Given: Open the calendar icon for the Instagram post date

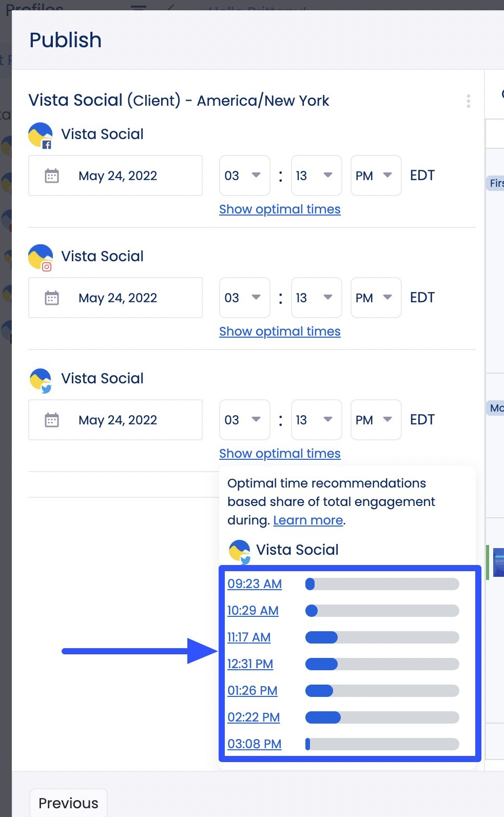Looking at the screenshot, I should (52, 298).
